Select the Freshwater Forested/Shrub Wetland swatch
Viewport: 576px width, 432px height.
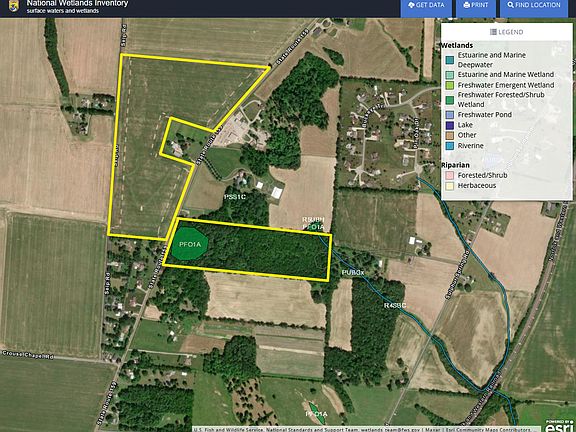[449, 100]
